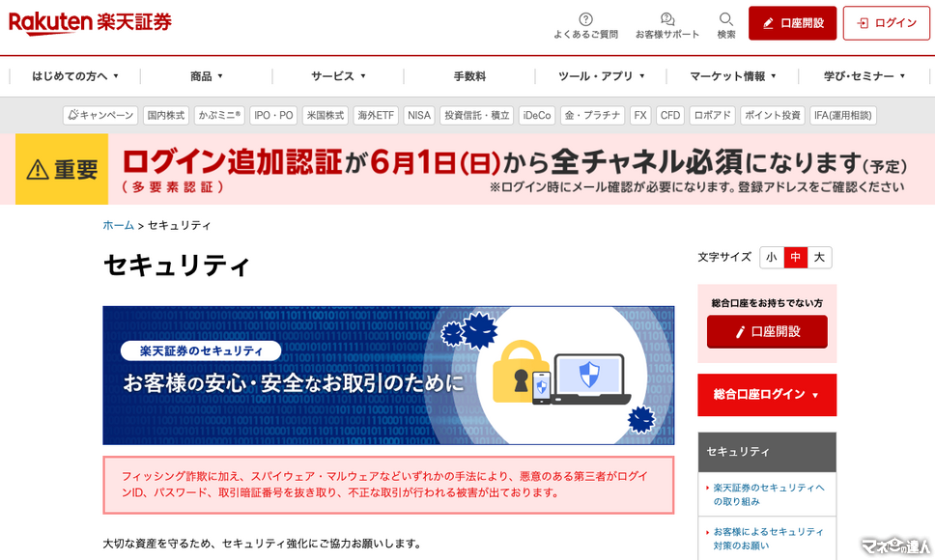Image resolution: width=935 pixels, height=560 pixels.
Task: Expand 総合口座ログイン dropdown
Action: point(767,394)
